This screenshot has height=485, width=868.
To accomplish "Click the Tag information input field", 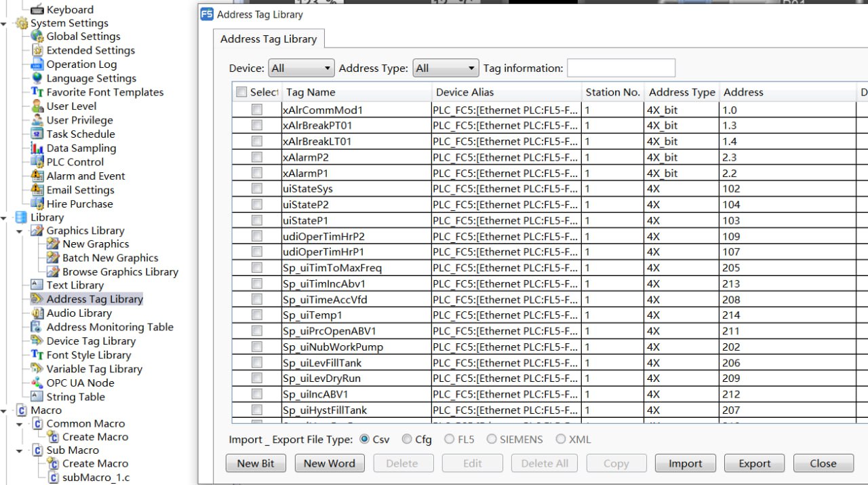I will [x=620, y=69].
